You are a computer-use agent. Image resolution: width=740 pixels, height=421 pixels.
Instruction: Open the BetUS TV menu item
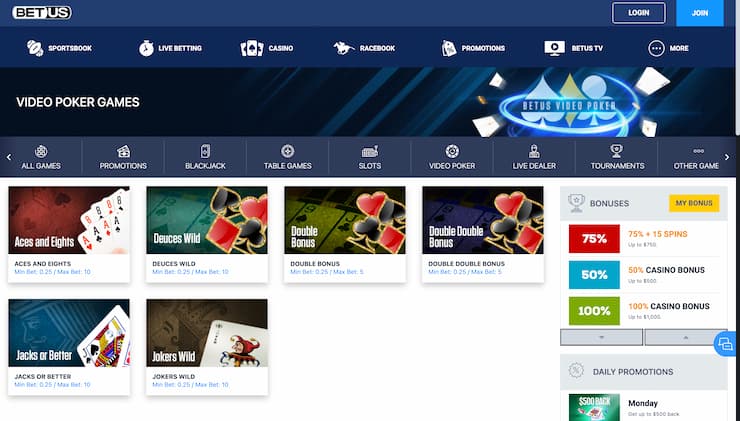(x=573, y=48)
